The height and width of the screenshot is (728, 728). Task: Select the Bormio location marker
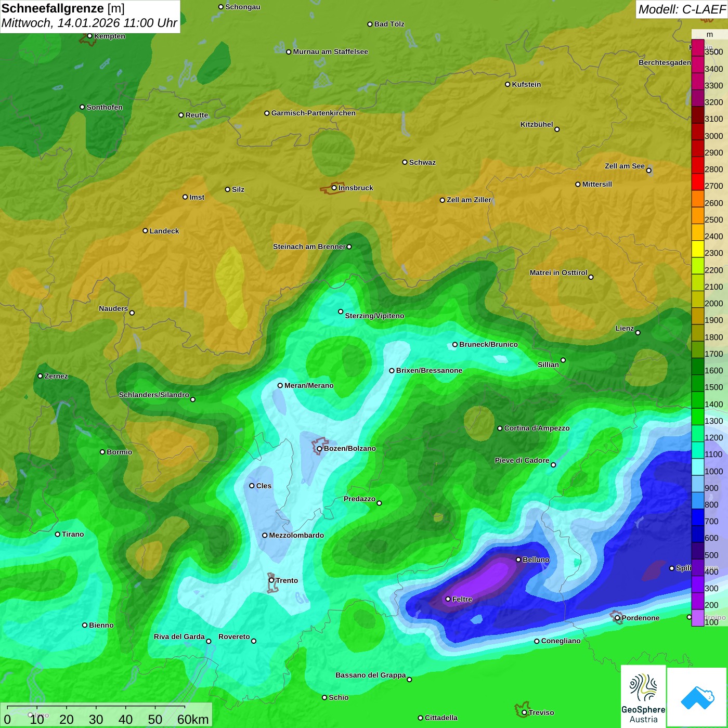(x=102, y=452)
